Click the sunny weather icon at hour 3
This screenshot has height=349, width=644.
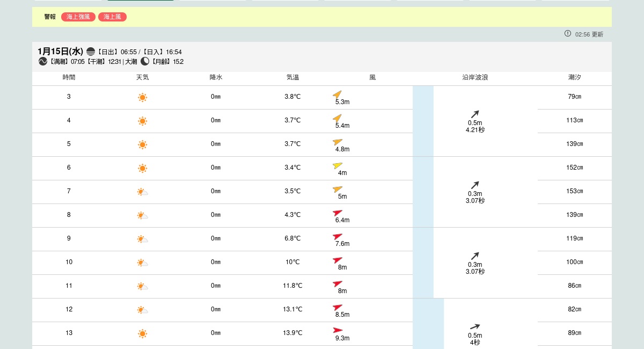[142, 97]
